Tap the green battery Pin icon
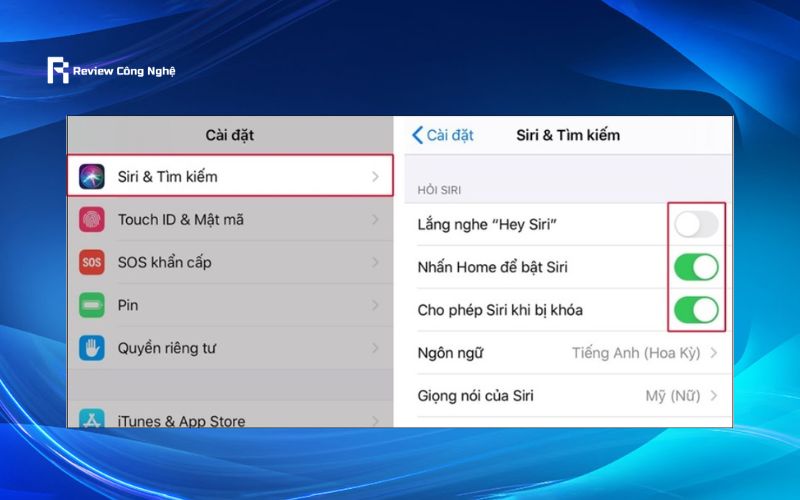The width and height of the screenshot is (800, 500). 92,305
